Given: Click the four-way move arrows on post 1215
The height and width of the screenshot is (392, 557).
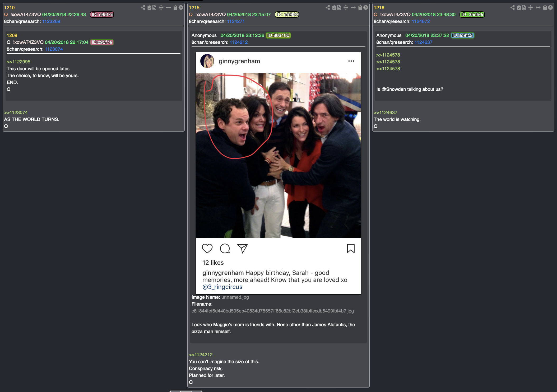Looking at the screenshot, I should 346,7.
